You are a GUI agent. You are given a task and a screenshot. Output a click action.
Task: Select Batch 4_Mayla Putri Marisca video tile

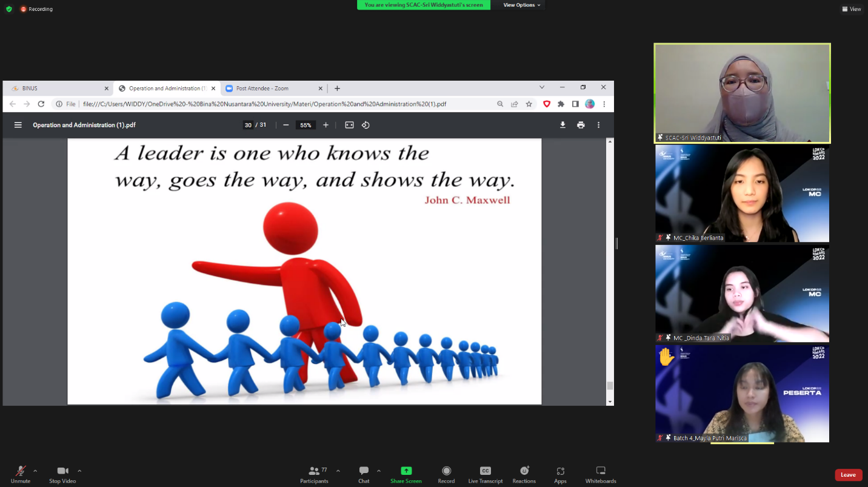[743, 394]
